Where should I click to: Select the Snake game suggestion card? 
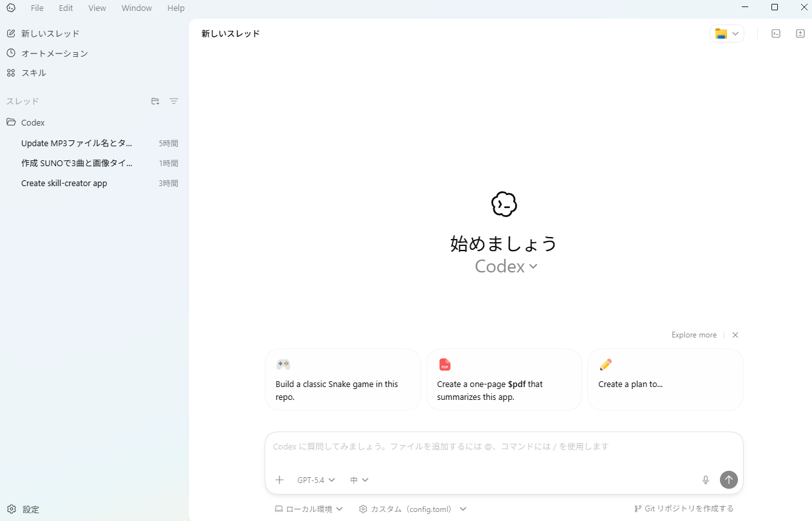[343, 379]
